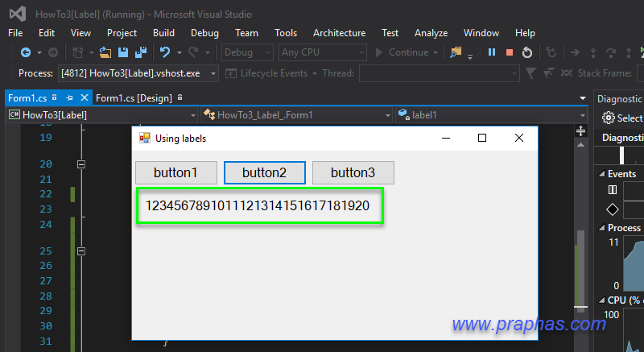Click the Step Out icon

(x=629, y=52)
